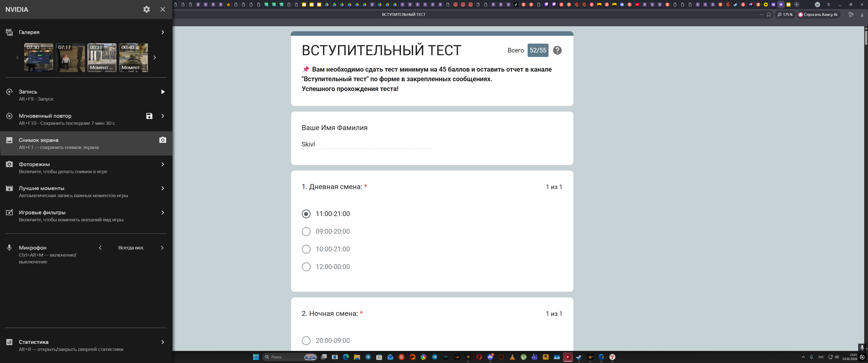
Task: Open Steam from the taskbar
Action: (579, 357)
